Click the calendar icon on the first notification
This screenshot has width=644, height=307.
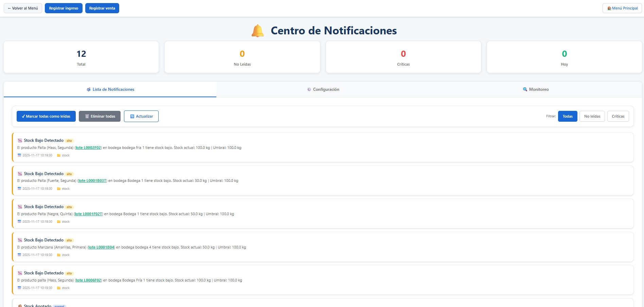click(x=19, y=155)
